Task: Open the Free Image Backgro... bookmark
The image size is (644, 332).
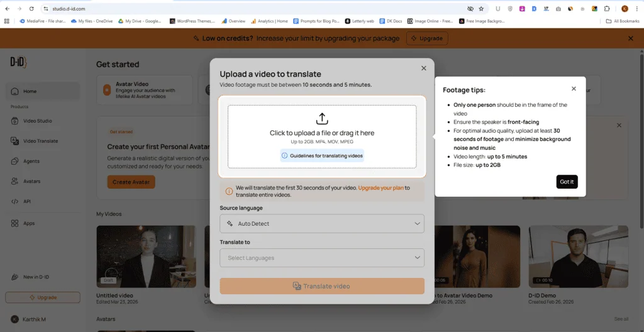Action: coord(482,21)
